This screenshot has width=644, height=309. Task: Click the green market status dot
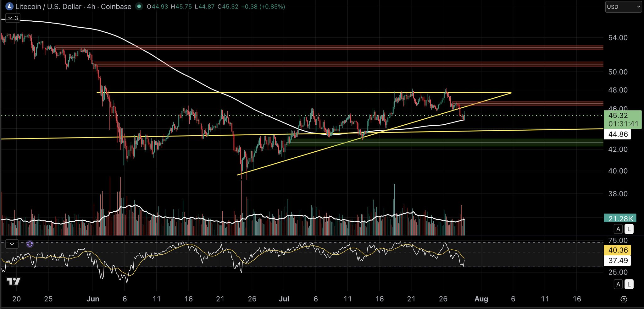click(139, 6)
